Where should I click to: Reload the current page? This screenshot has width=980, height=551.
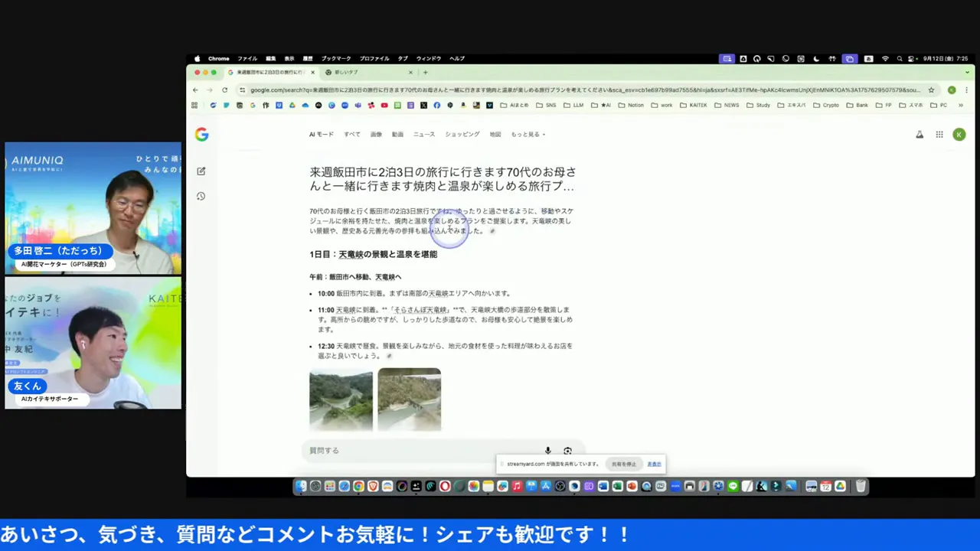224,90
